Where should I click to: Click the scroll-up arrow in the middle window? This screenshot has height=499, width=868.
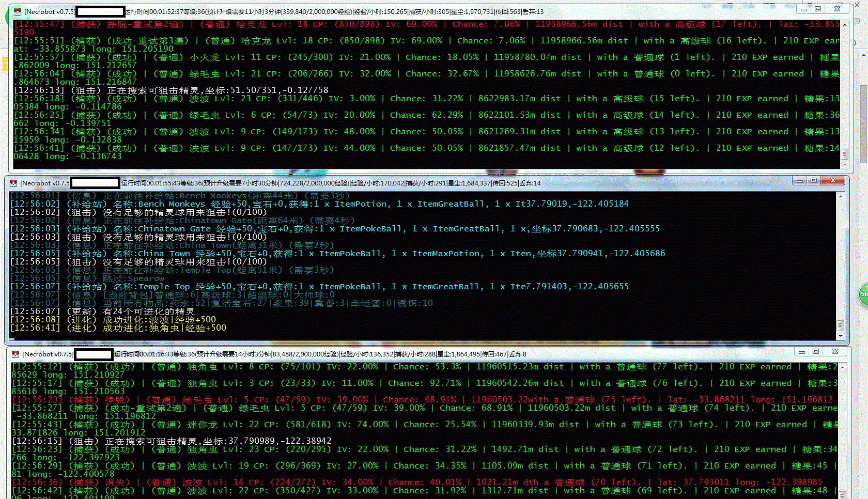[x=841, y=196]
